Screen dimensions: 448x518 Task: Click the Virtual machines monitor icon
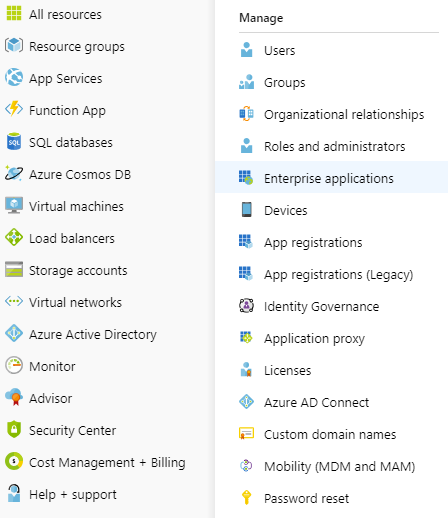[14, 205]
